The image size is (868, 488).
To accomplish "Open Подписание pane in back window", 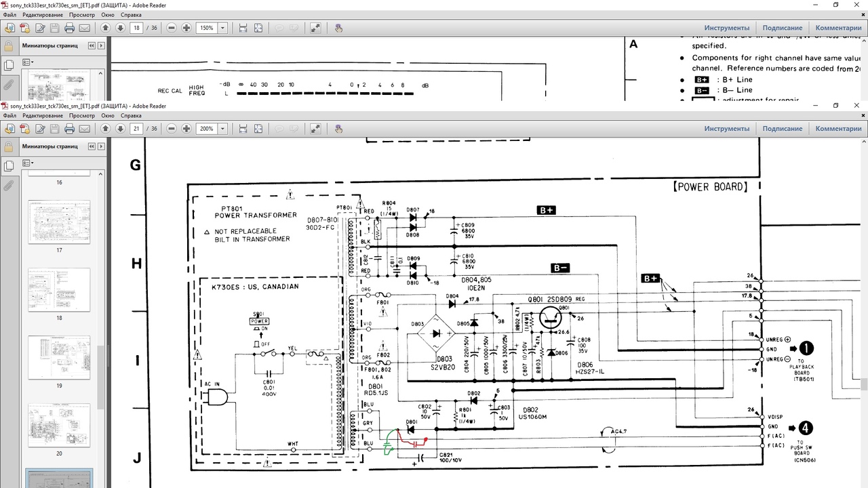I will click(x=783, y=28).
